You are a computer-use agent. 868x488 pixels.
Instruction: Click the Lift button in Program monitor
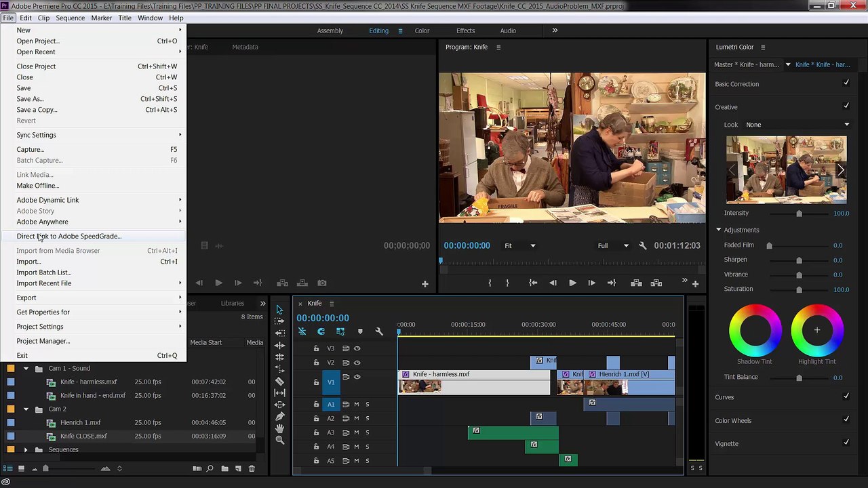(x=636, y=283)
